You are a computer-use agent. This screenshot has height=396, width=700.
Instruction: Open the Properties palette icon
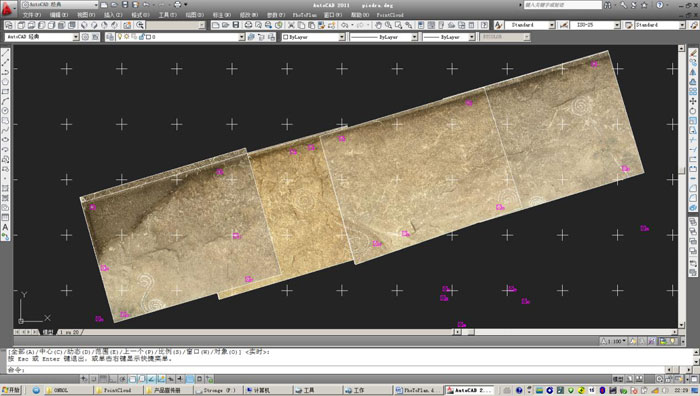[x=421, y=25]
